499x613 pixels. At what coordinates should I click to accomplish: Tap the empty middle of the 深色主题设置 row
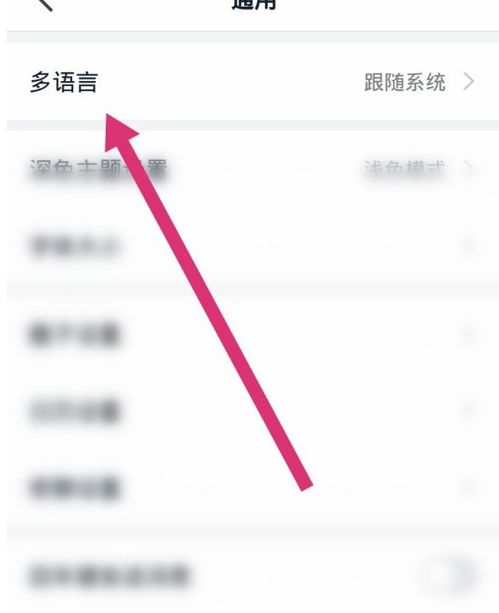[x=266, y=169]
